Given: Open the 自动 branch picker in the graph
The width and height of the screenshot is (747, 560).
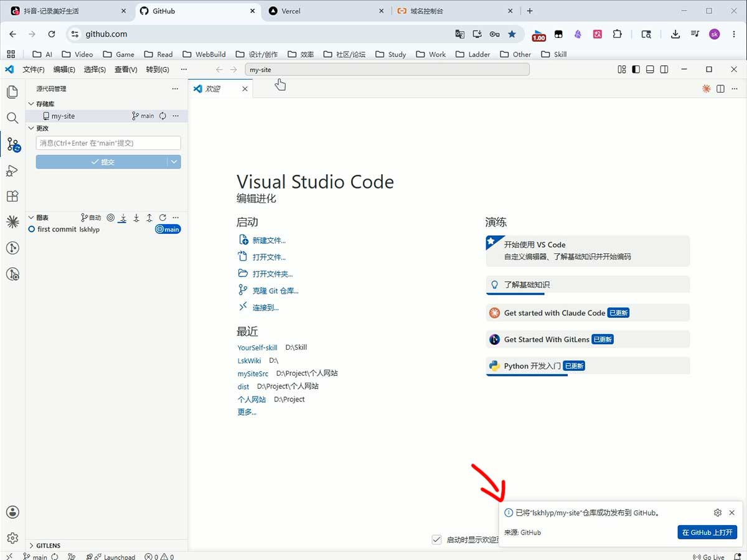Looking at the screenshot, I should tap(91, 218).
